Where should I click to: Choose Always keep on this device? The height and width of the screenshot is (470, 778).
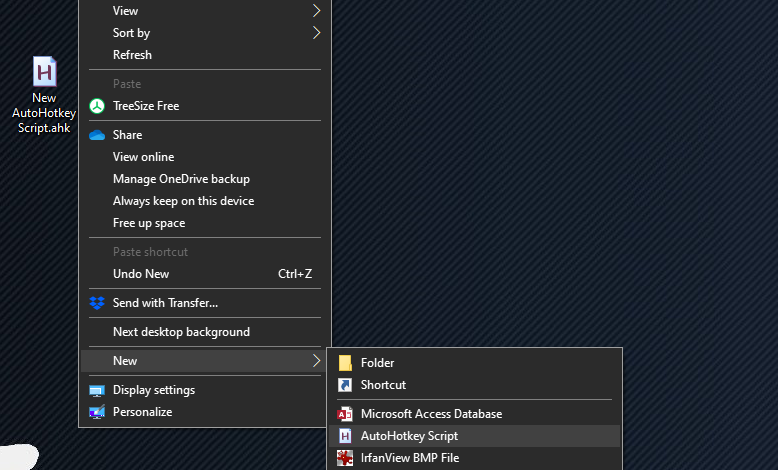pyautogui.click(x=205, y=201)
